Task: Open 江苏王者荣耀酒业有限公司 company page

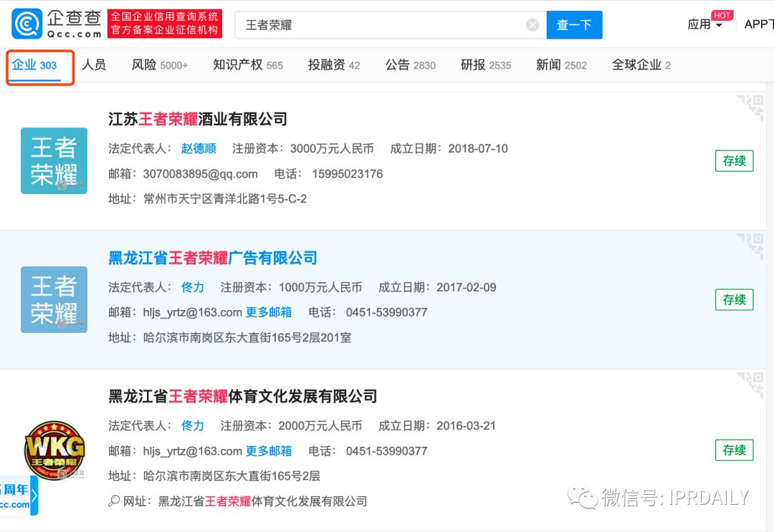Action: pos(198,119)
